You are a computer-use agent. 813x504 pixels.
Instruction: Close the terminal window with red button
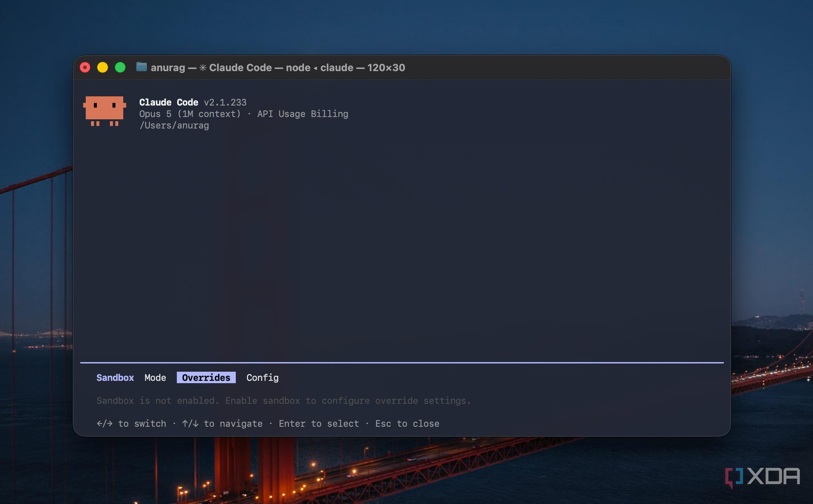click(x=85, y=68)
